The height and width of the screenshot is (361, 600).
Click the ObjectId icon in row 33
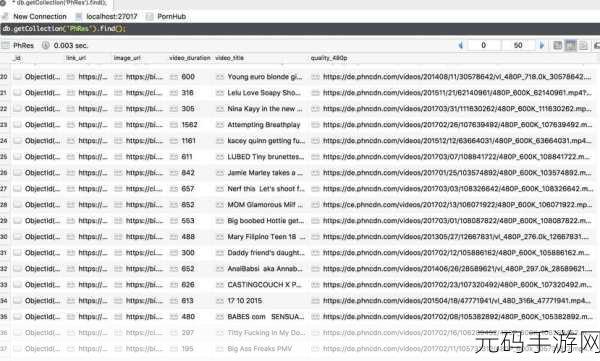coord(17,285)
